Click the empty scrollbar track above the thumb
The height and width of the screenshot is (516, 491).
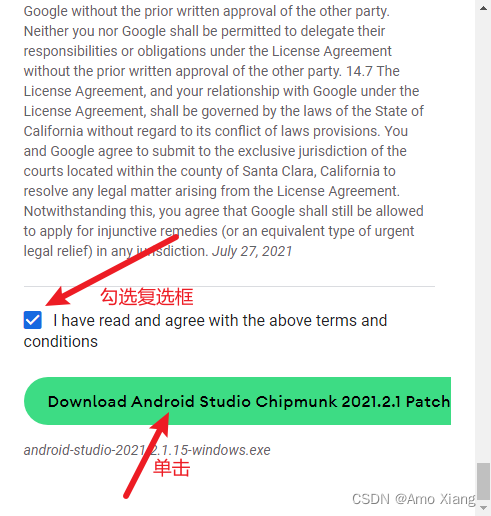coord(483,233)
